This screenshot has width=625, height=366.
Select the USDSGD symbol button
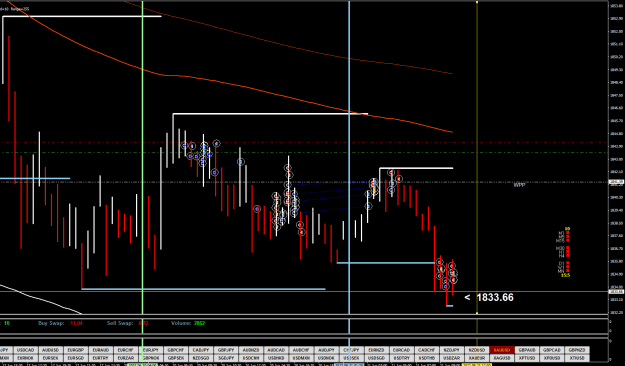point(377,358)
